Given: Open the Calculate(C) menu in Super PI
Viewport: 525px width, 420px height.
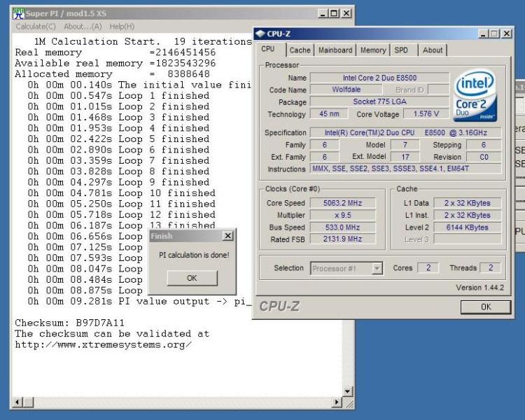Looking at the screenshot, I should [36, 27].
